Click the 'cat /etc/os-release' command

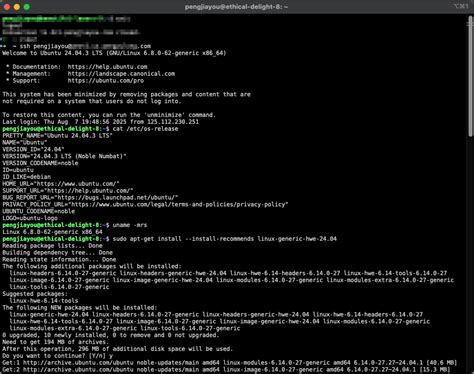point(145,129)
